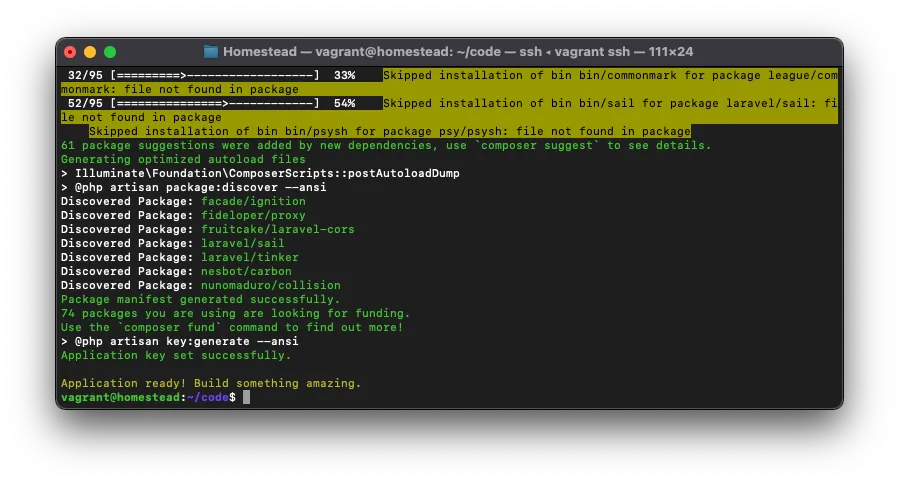
Task: Click the nesbot/carbon package name
Action: [246, 271]
